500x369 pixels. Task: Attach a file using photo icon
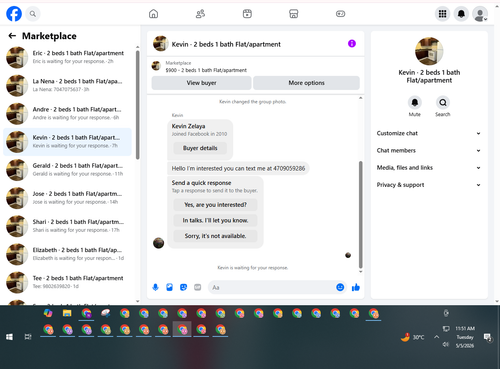[x=169, y=287]
